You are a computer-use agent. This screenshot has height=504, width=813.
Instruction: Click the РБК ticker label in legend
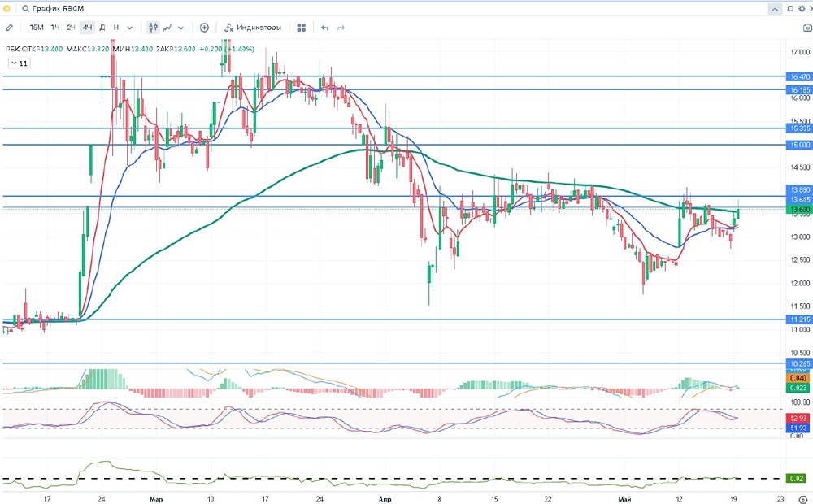coord(11,49)
